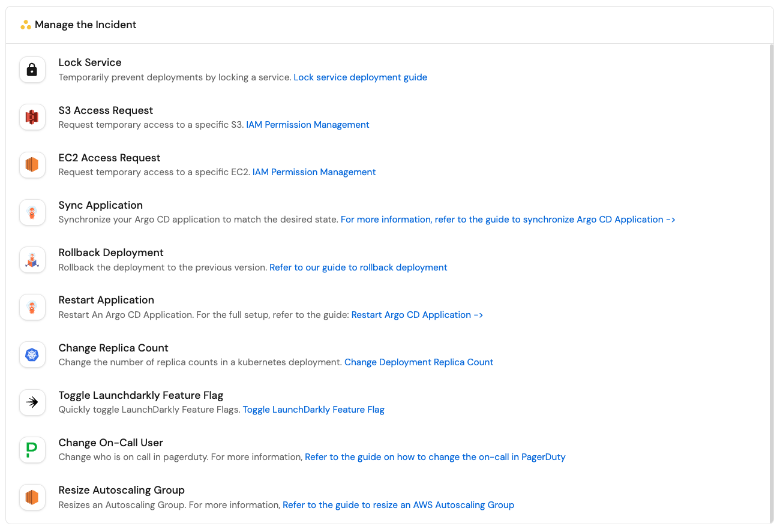This screenshot has height=532, width=780.
Task: Click the PagerDuty Change On-Call icon
Action: tap(32, 450)
